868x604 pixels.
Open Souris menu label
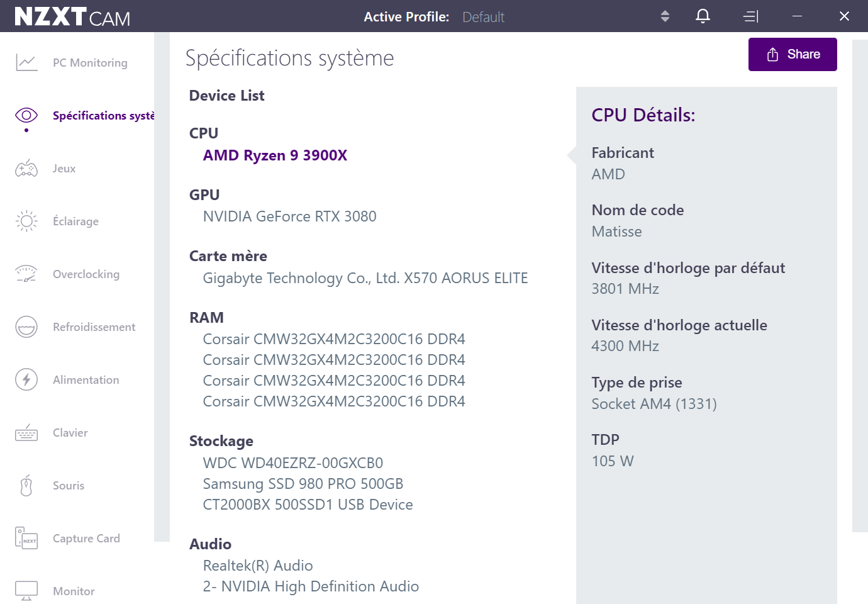pos(69,486)
